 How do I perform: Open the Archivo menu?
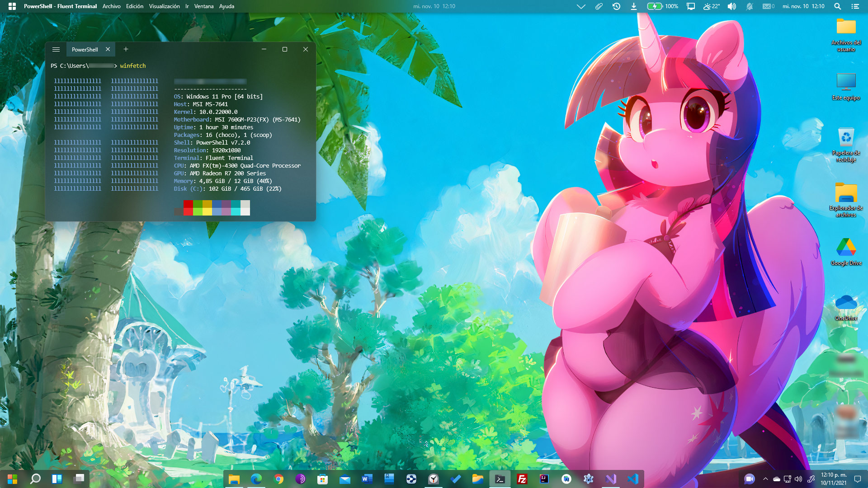coord(111,6)
